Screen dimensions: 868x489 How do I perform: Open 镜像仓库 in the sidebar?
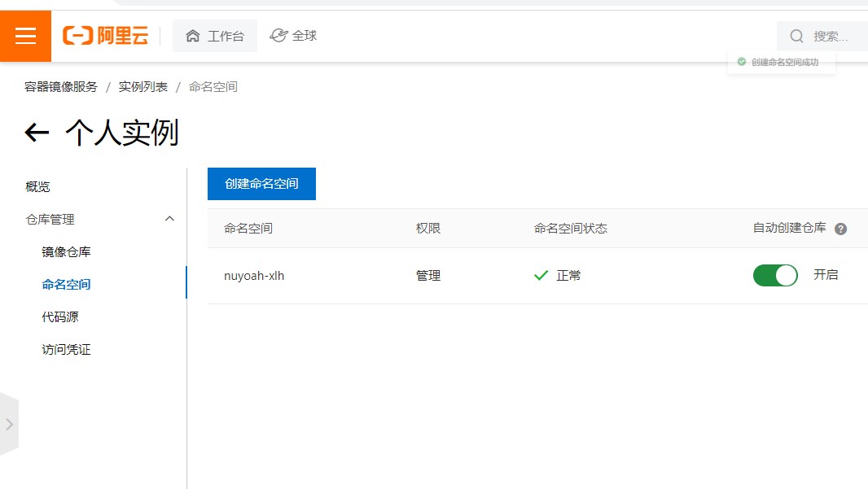pos(67,252)
